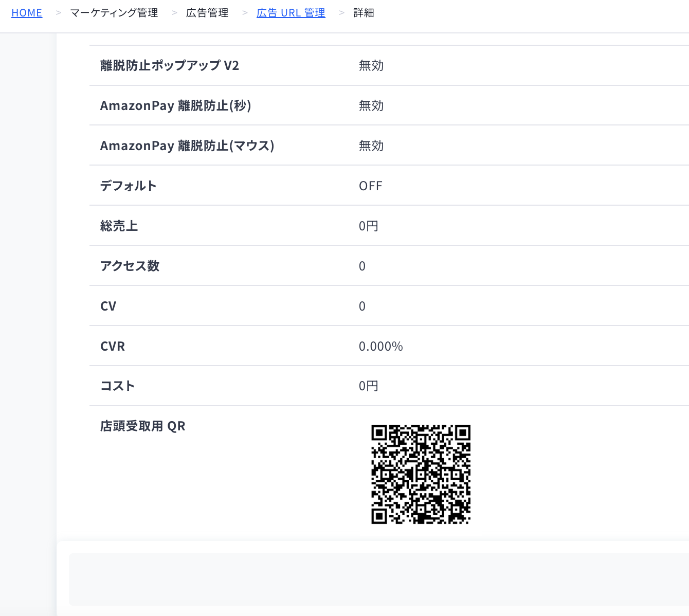Screen dimensions: 689x616
Task: Select the AmazonPay 離脱防止(秒) label
Action: pyautogui.click(x=176, y=105)
